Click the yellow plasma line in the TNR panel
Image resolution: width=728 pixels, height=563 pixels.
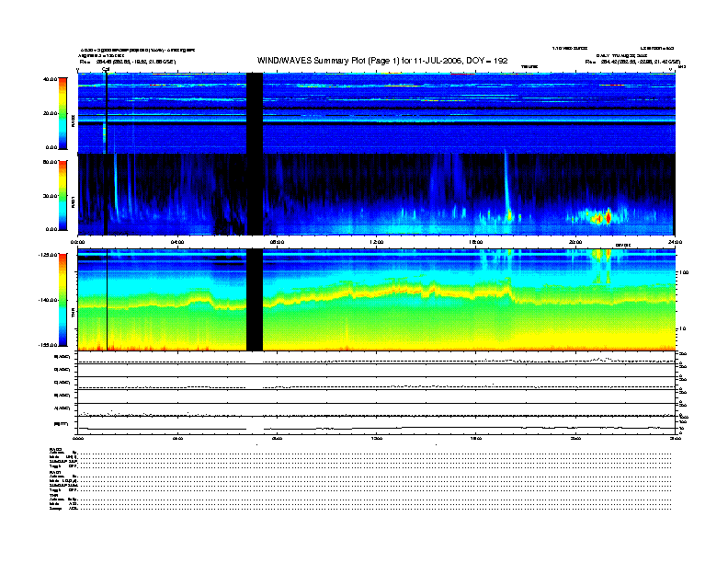pyautogui.click(x=376, y=297)
